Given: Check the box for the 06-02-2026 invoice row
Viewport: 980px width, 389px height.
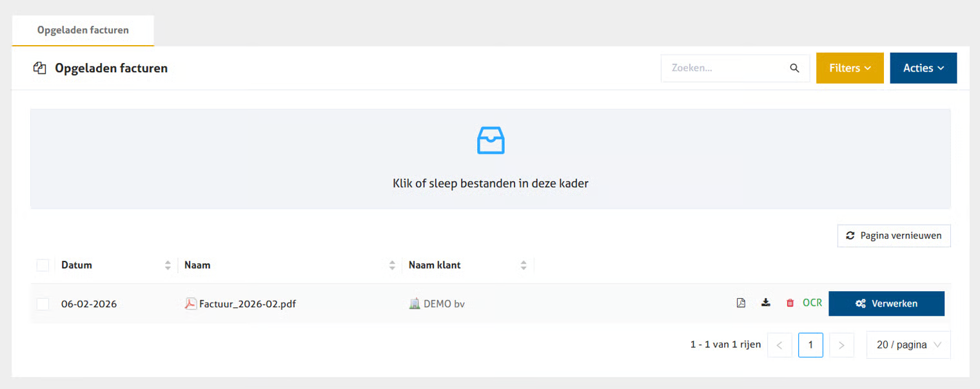Looking at the screenshot, I should coord(43,304).
